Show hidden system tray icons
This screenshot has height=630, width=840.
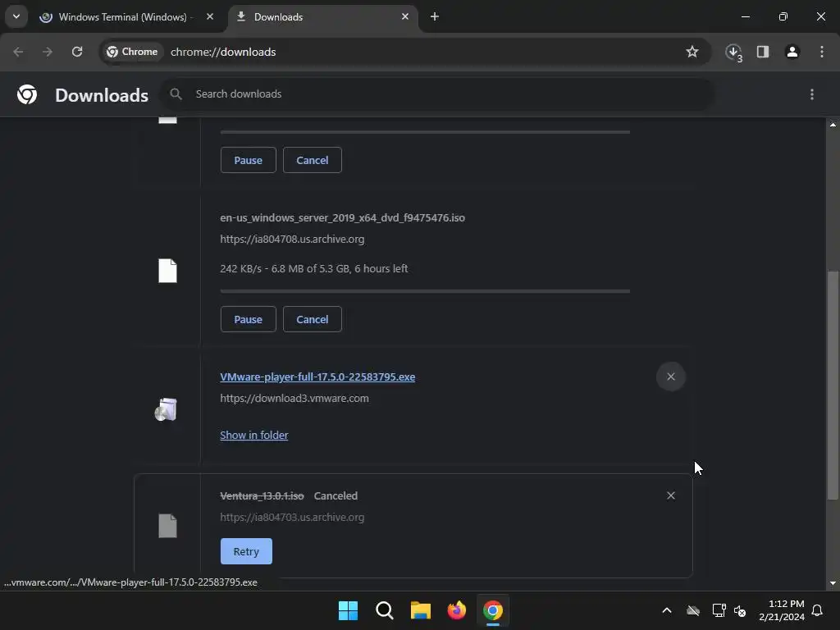[x=667, y=610]
